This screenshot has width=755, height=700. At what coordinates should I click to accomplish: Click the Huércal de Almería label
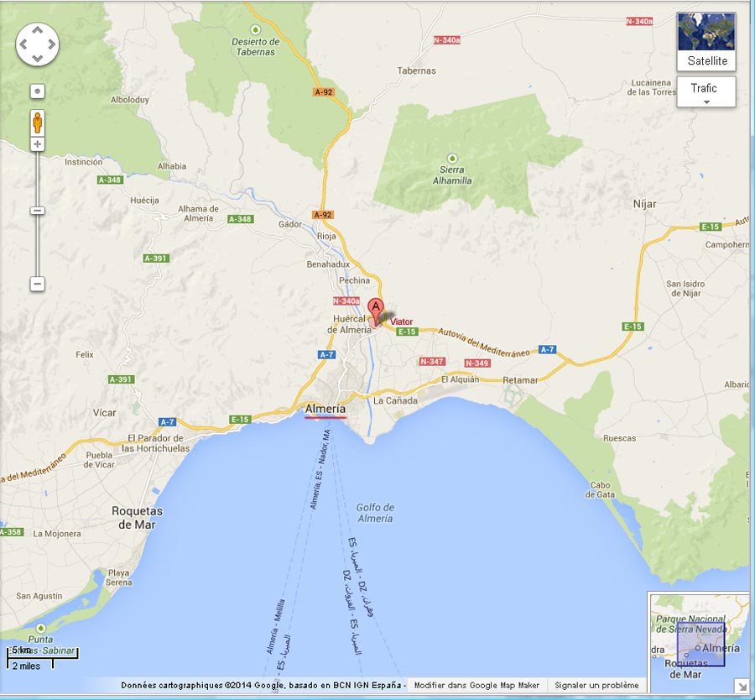[x=350, y=324]
